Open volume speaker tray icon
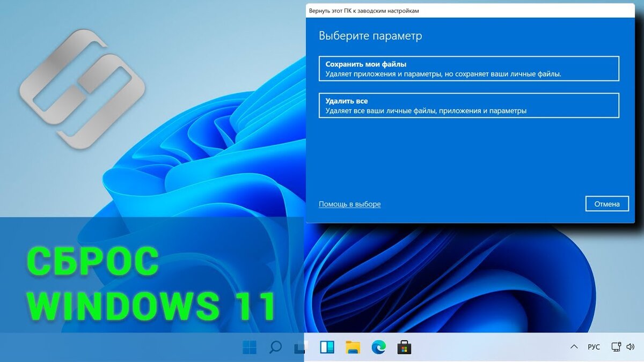The height and width of the screenshot is (362, 644). (x=631, y=347)
